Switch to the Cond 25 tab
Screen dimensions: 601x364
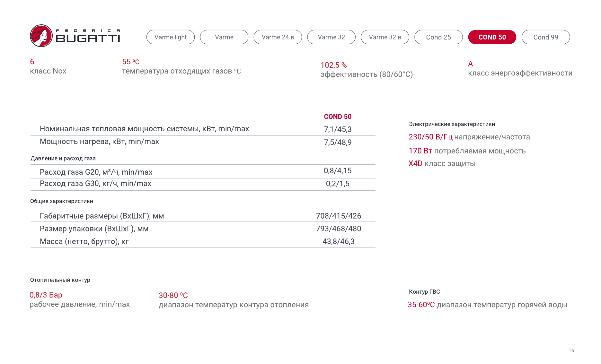(438, 37)
